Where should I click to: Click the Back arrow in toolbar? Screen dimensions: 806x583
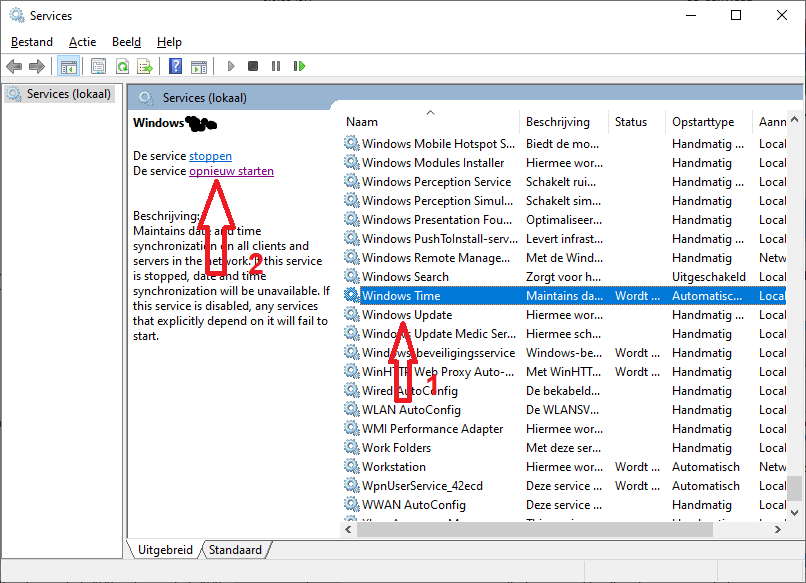click(x=14, y=66)
